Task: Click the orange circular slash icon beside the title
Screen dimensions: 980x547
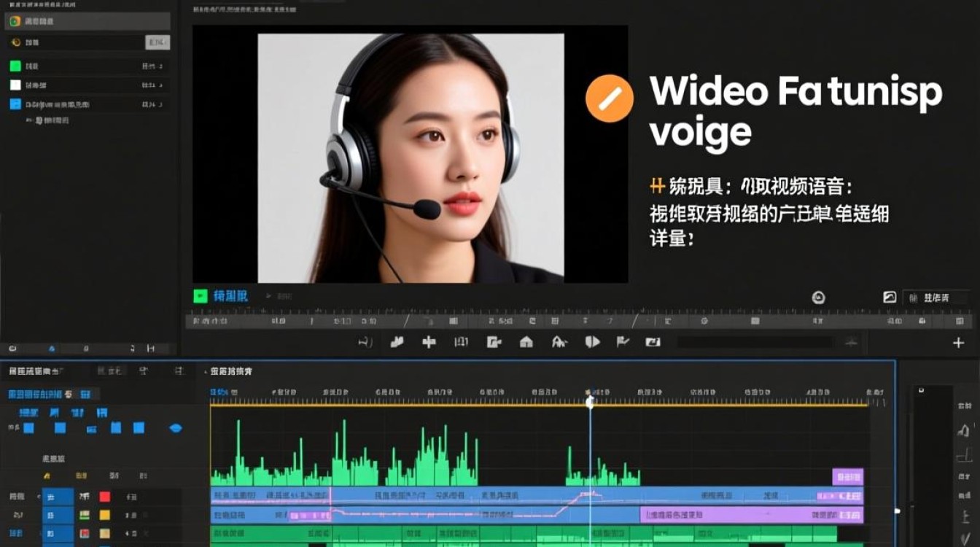Action: [609, 98]
